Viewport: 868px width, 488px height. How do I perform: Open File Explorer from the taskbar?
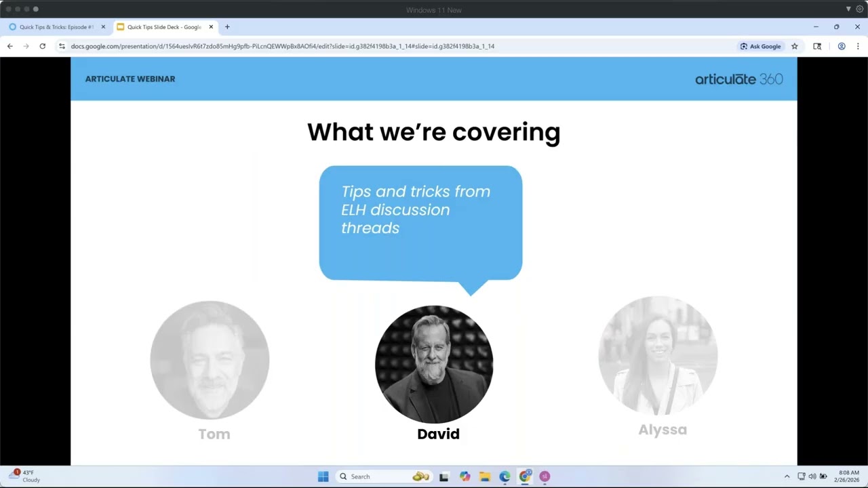point(484,476)
